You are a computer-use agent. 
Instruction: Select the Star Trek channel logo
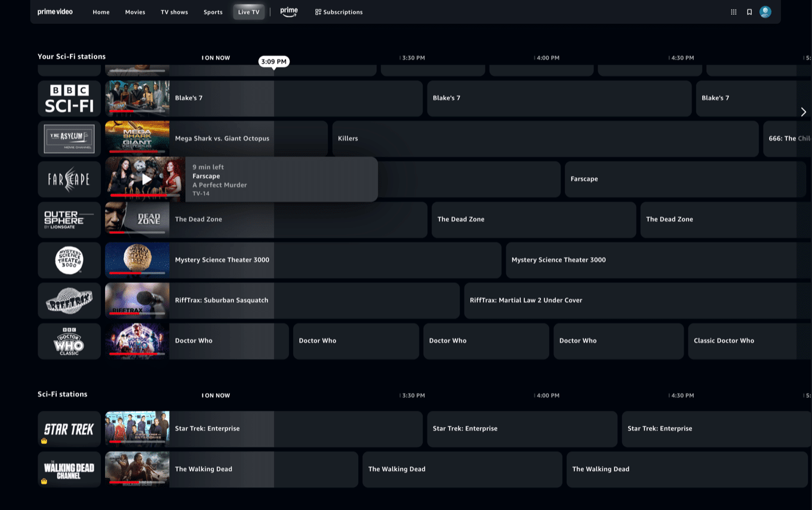(x=69, y=429)
